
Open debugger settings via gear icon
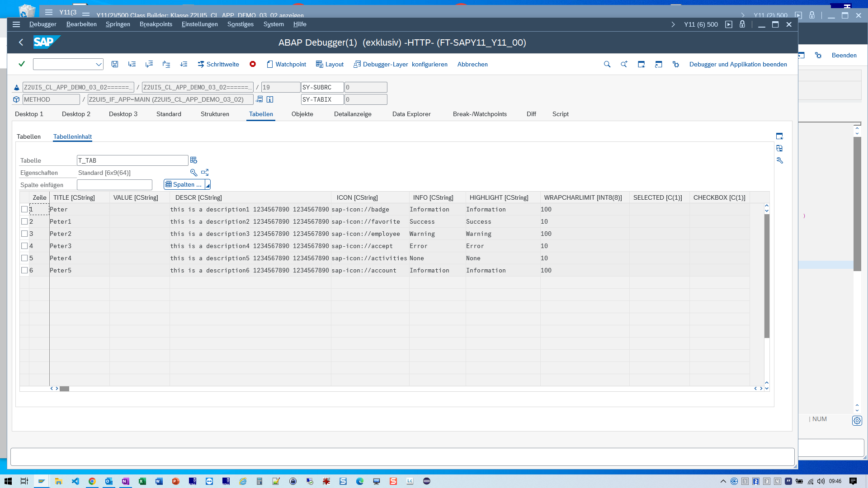pos(675,64)
